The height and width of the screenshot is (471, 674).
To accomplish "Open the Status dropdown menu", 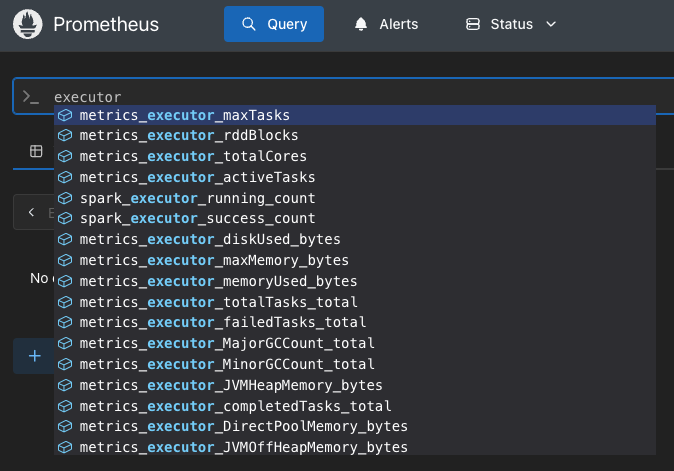I will point(511,24).
